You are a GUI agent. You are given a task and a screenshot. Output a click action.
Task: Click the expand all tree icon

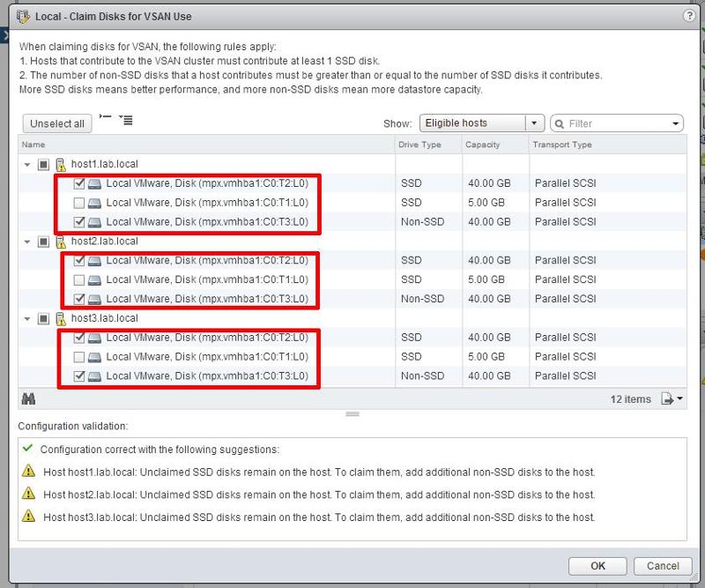[126, 120]
